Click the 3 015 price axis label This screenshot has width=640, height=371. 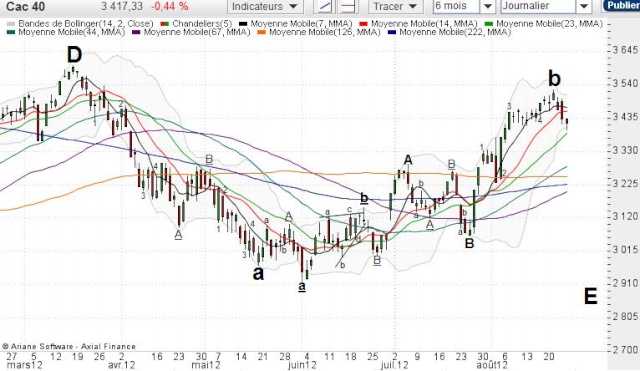tap(625, 249)
